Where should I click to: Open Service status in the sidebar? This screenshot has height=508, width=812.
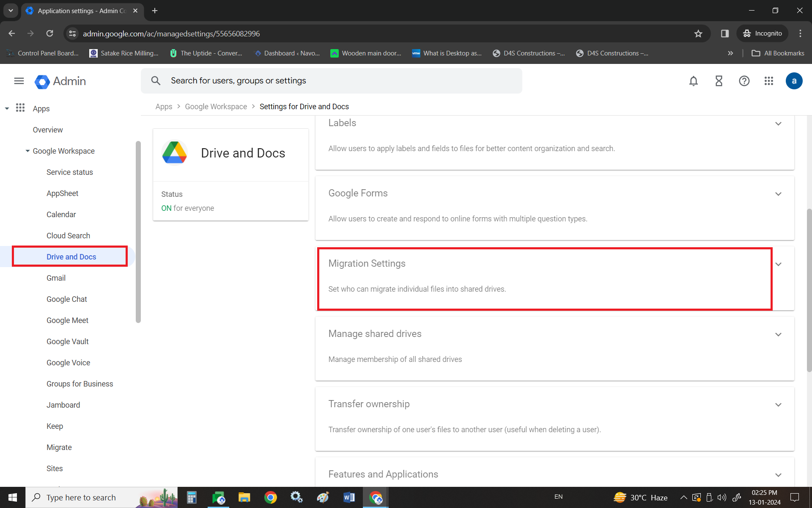click(69, 172)
